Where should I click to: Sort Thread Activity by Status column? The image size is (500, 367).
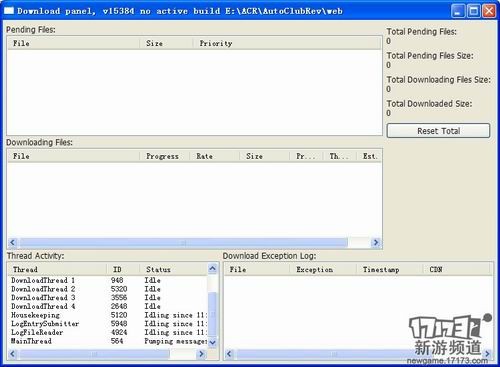click(173, 269)
